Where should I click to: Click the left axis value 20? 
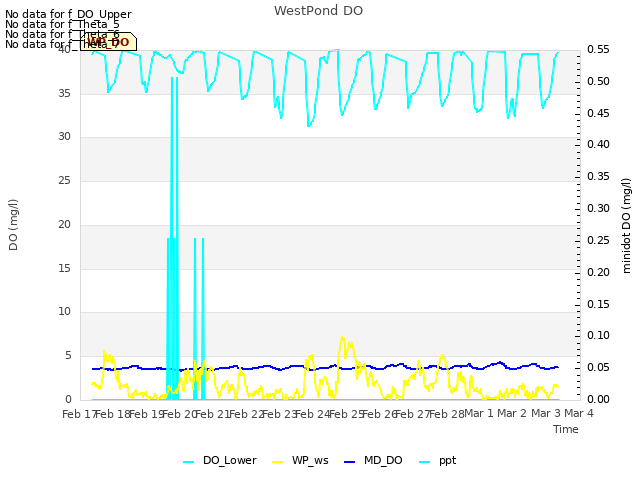[x=64, y=224]
